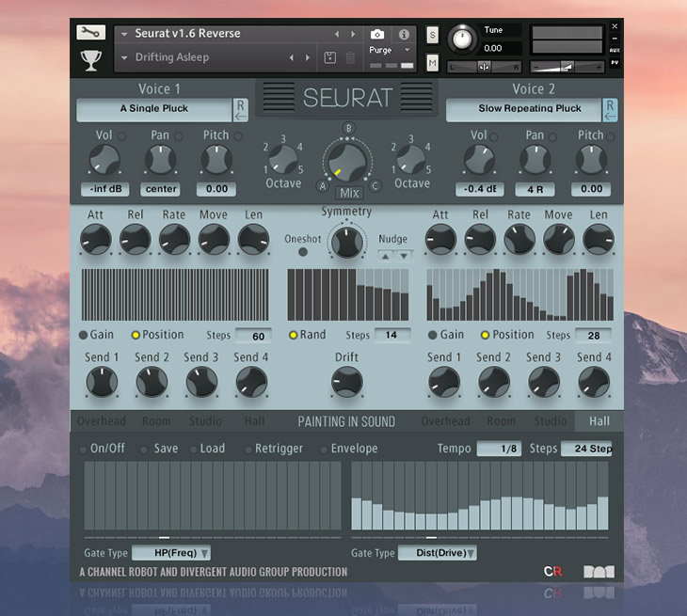
Task: Select Voice 2 Position radio button
Action: click(x=485, y=336)
